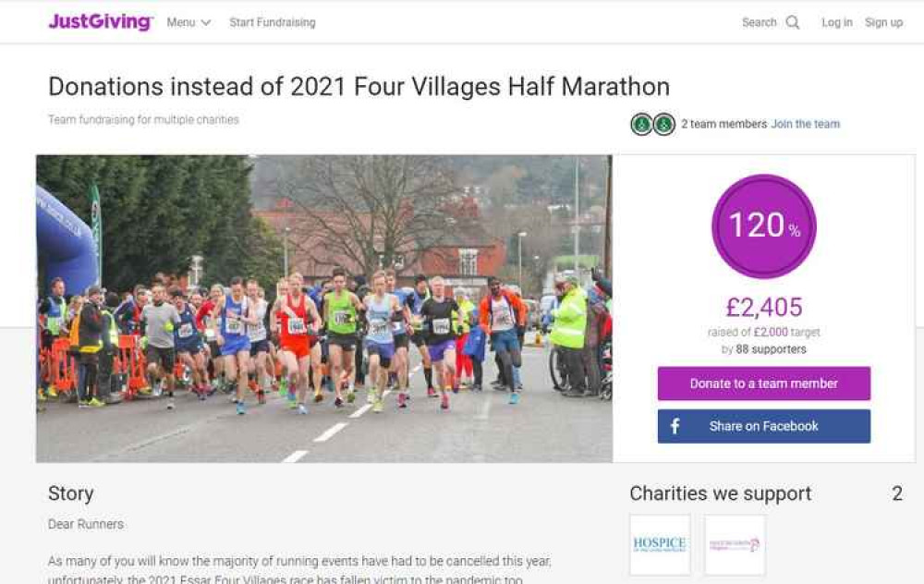The height and width of the screenshot is (584, 924).
Task: Select Sign up
Action: coord(883,22)
